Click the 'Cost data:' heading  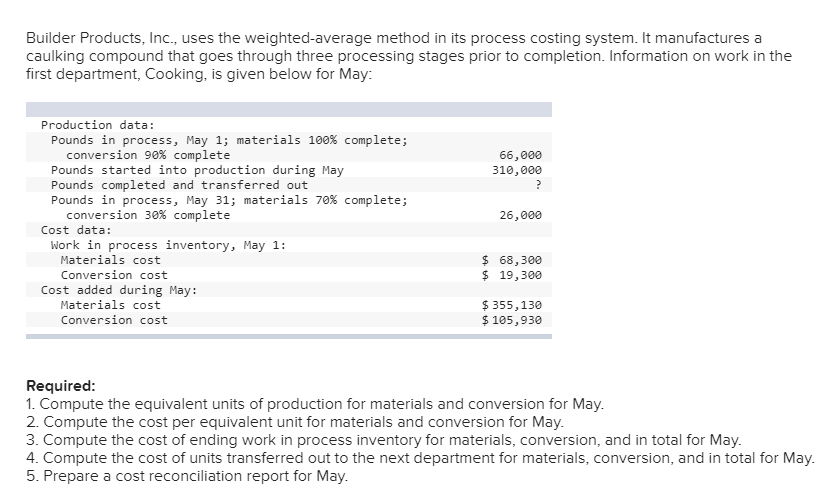click(76, 230)
